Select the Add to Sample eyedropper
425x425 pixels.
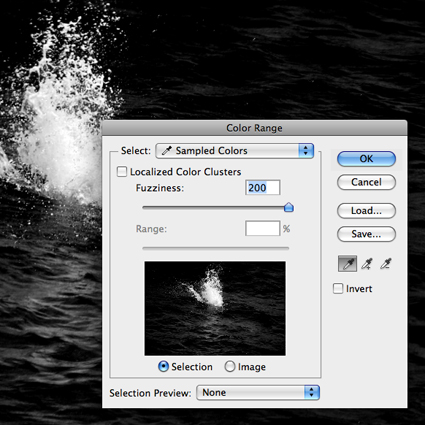367,264
